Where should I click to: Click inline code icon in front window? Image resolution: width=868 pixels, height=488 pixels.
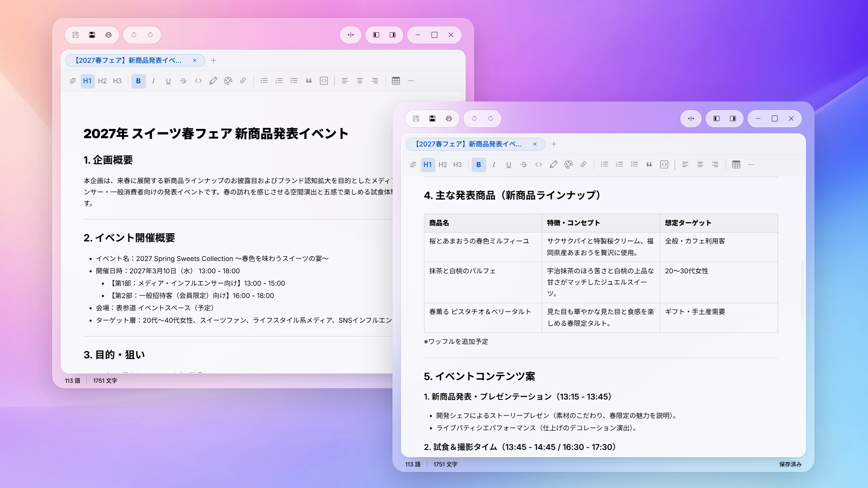pos(539,165)
